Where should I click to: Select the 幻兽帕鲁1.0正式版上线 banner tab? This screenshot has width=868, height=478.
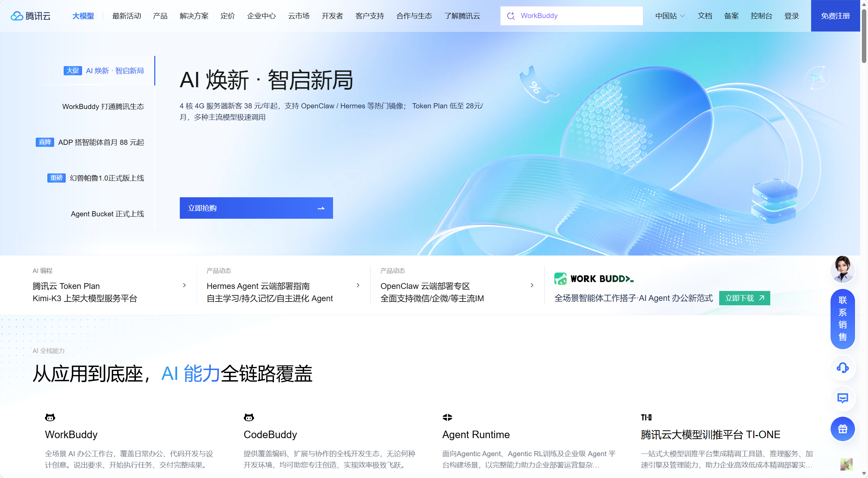(96, 178)
